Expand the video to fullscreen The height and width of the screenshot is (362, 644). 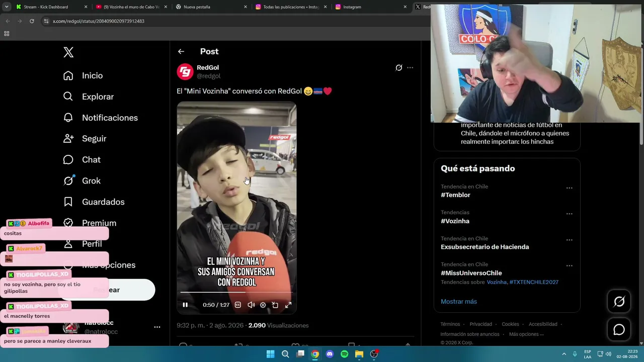click(288, 305)
